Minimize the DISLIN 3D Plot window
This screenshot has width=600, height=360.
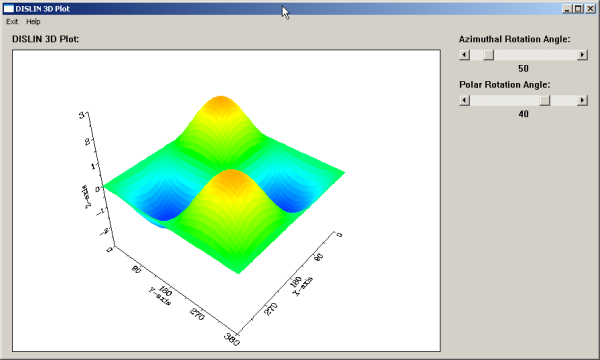point(567,9)
